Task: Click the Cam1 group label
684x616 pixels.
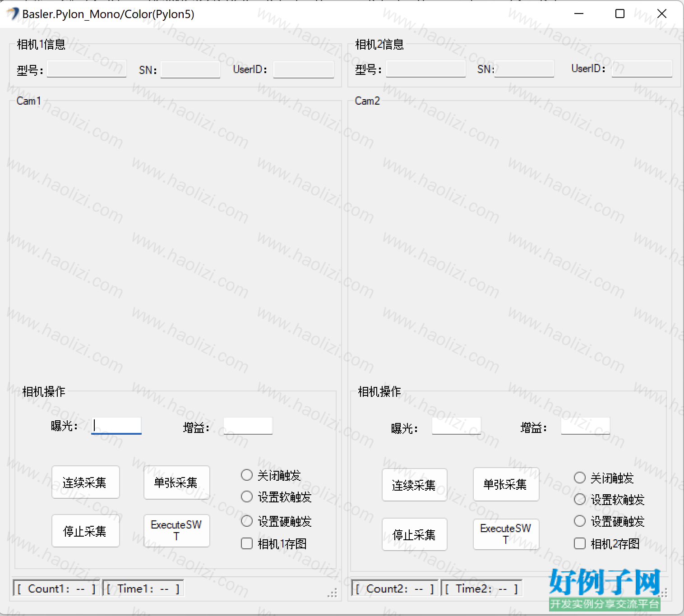Action: tap(29, 101)
